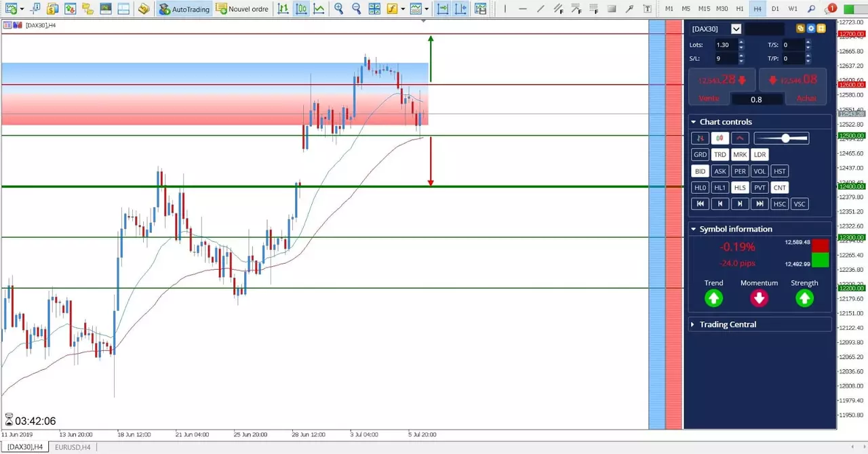Image resolution: width=868 pixels, height=454 pixels.
Task: Click the T/P input field
Action: coord(793,58)
